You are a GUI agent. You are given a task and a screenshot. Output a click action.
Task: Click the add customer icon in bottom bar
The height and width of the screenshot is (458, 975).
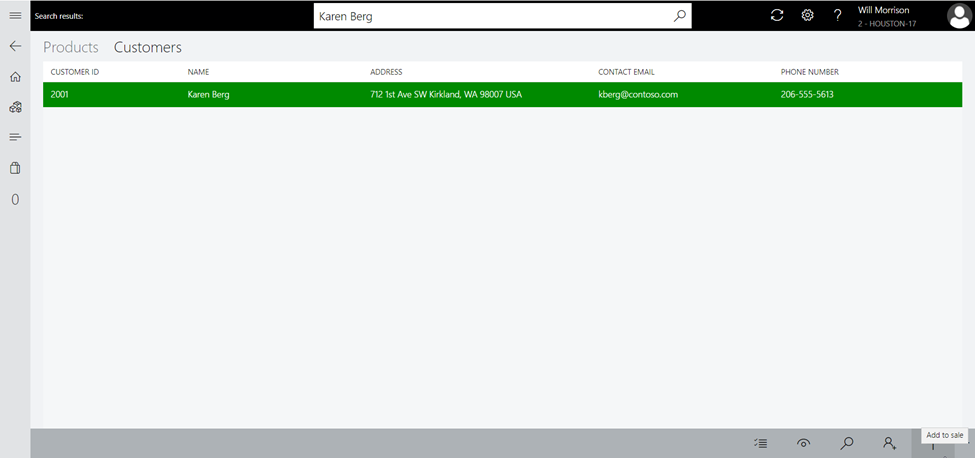[889, 443]
